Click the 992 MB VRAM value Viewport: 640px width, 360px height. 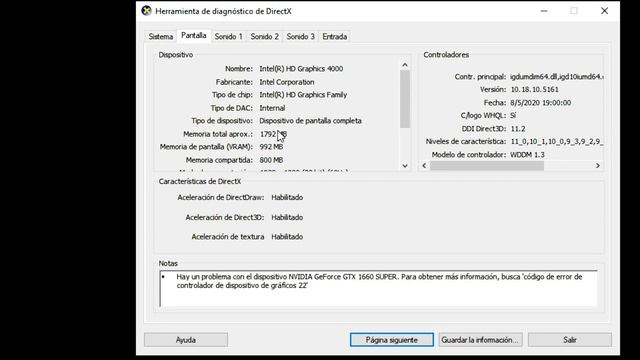coord(271,147)
